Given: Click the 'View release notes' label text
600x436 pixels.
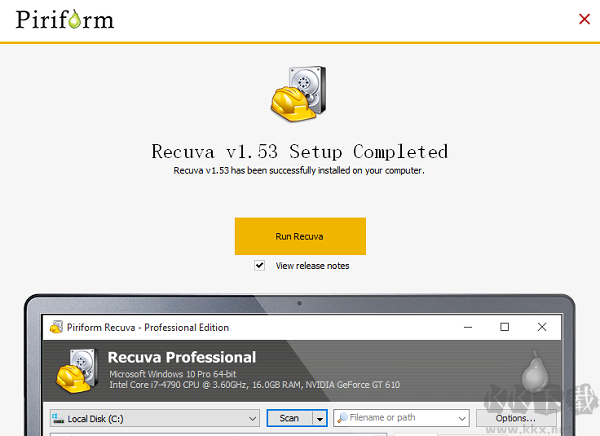Looking at the screenshot, I should click(x=312, y=266).
